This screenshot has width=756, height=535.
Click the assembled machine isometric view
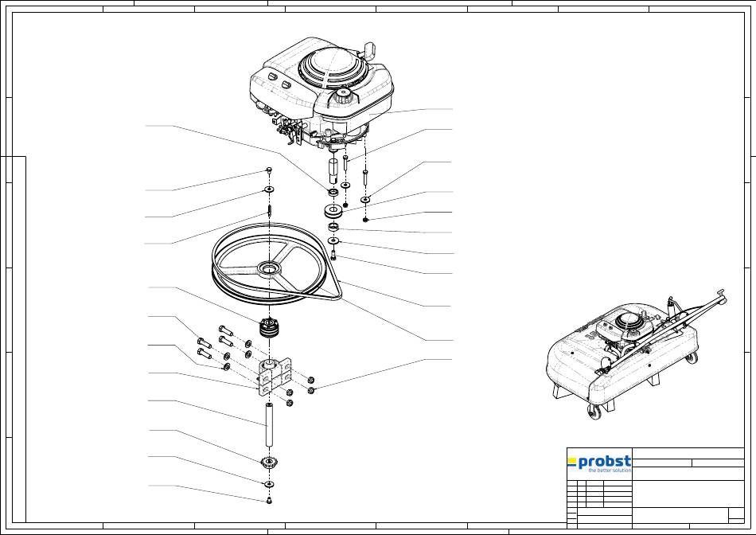636,354
